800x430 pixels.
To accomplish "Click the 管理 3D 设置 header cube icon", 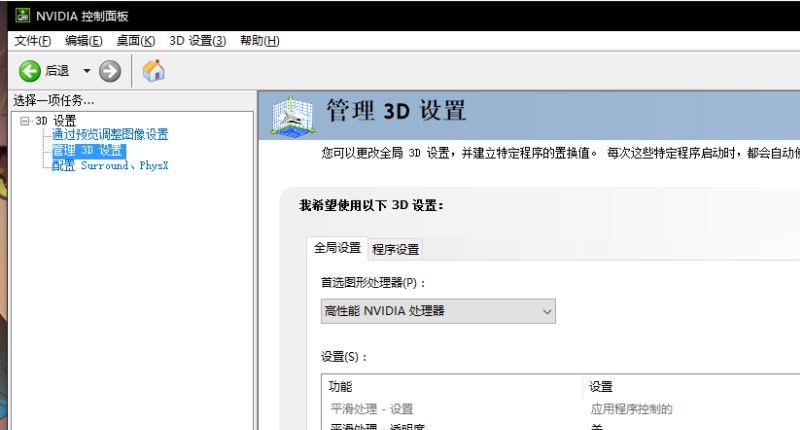I will pos(292,116).
